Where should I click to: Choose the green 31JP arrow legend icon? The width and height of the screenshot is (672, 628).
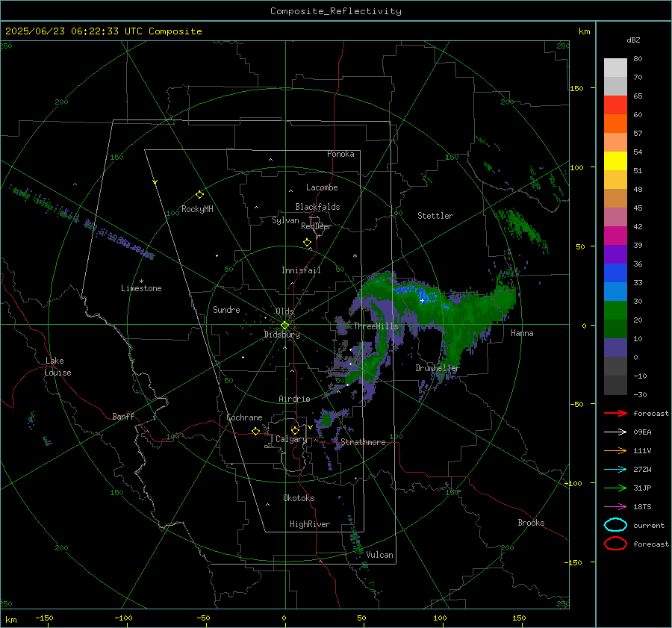pos(615,488)
